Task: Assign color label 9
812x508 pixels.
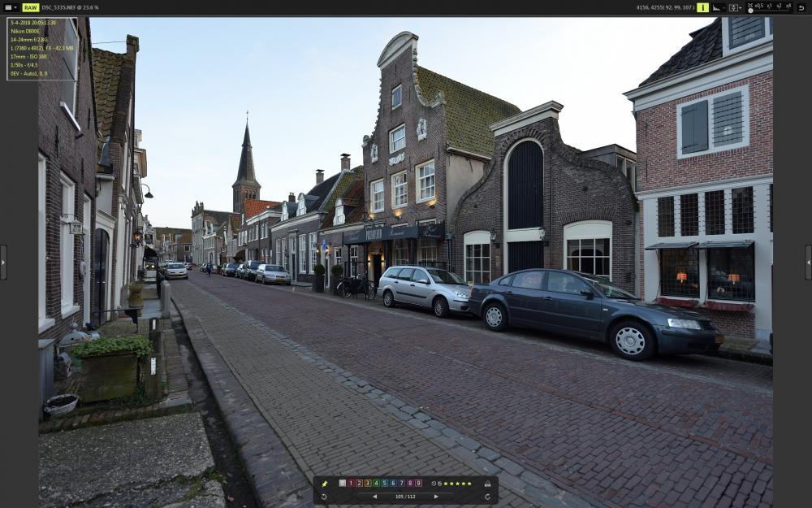Action: [418, 483]
